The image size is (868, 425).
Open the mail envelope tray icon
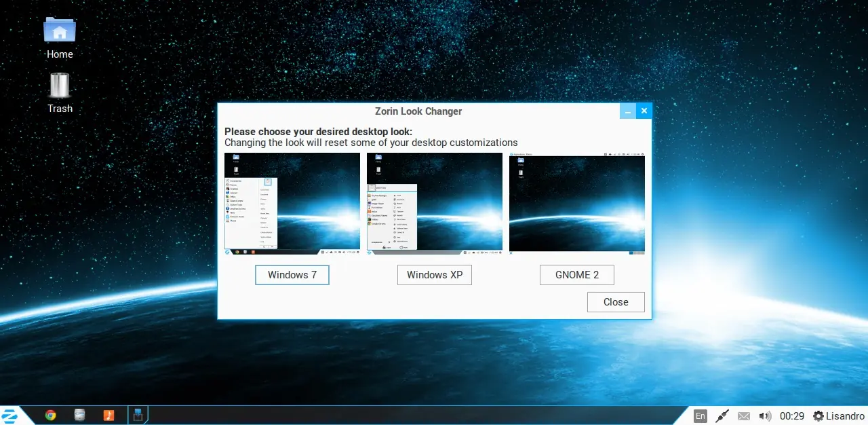744,416
